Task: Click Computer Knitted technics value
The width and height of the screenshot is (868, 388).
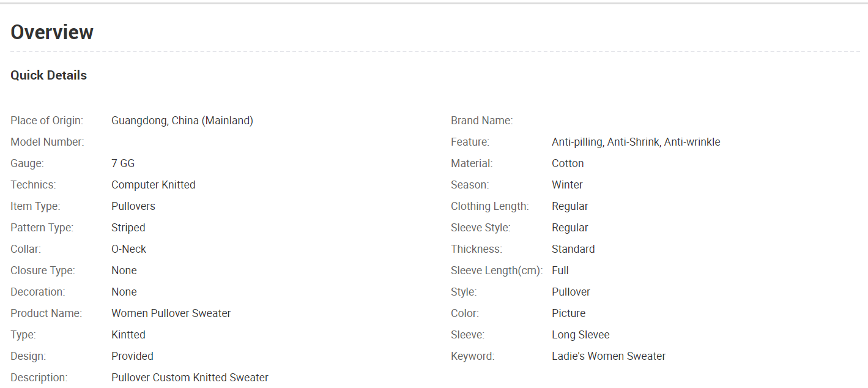Action: pyautogui.click(x=154, y=185)
